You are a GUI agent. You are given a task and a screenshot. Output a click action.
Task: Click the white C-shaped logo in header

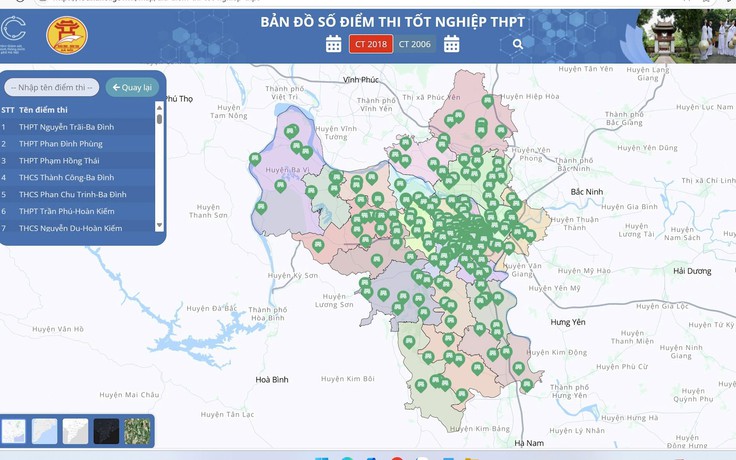pos(13,29)
